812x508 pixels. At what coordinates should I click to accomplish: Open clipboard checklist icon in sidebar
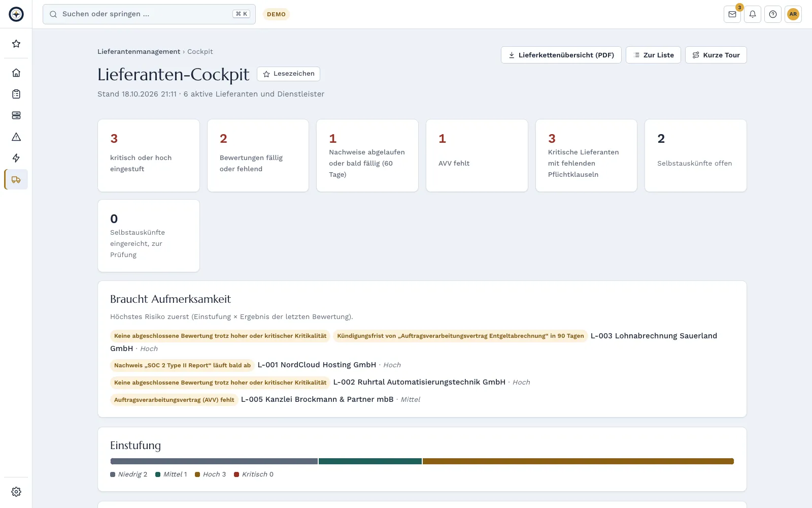point(16,94)
